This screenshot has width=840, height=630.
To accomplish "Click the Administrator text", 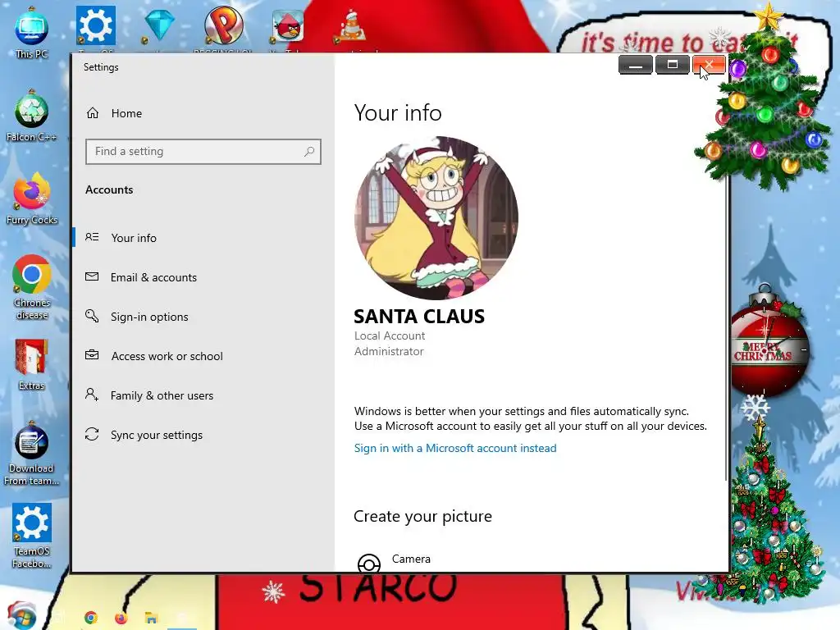I will (x=389, y=351).
